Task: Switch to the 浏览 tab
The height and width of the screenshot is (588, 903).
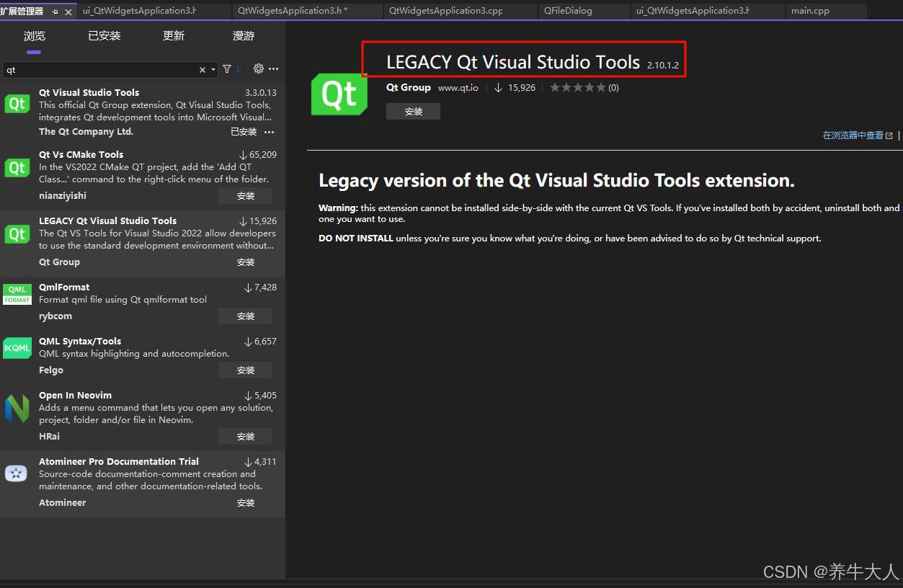Action: 34,36
